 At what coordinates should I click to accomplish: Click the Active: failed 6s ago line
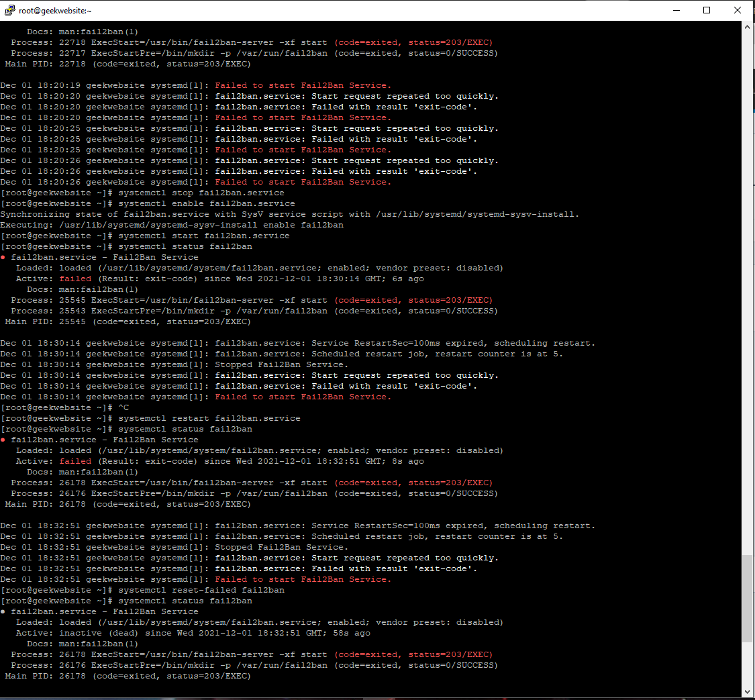tap(220, 279)
